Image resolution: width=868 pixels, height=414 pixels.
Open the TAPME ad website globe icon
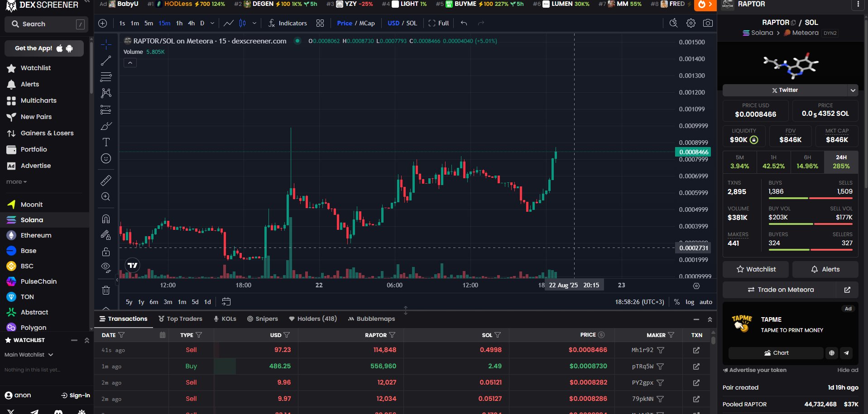832,353
